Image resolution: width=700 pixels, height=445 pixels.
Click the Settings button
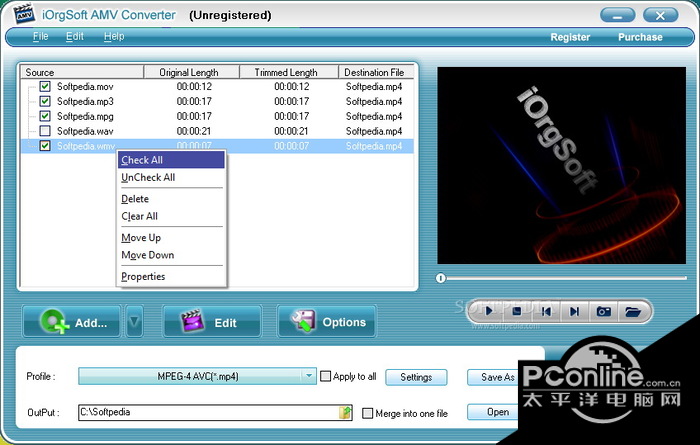click(416, 377)
